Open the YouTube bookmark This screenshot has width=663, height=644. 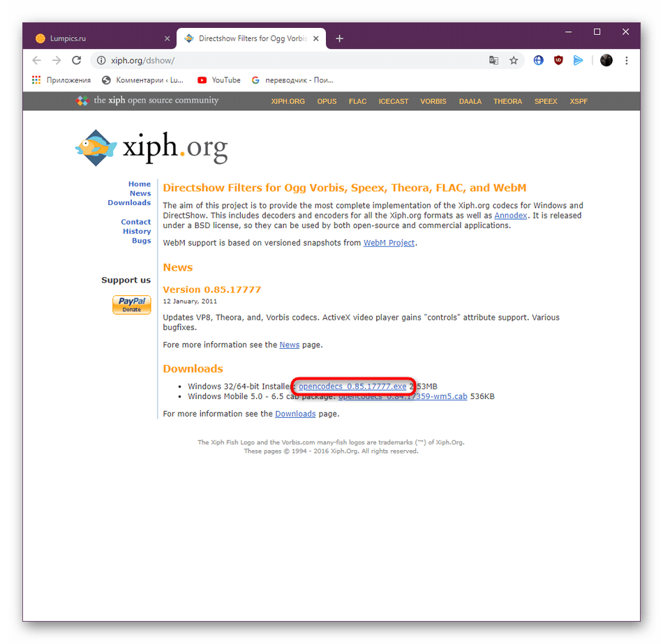coord(219,80)
